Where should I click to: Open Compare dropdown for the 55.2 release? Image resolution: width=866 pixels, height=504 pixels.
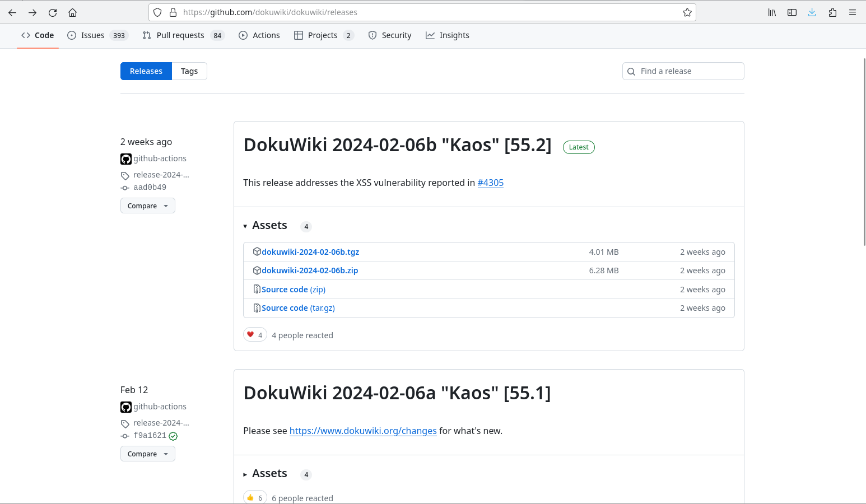tap(147, 206)
